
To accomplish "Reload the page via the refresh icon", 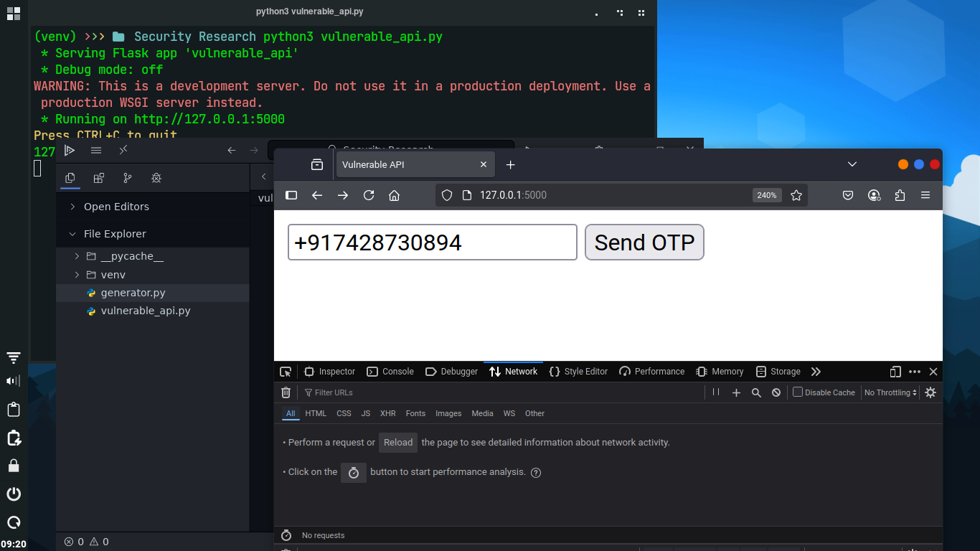I will tap(368, 194).
